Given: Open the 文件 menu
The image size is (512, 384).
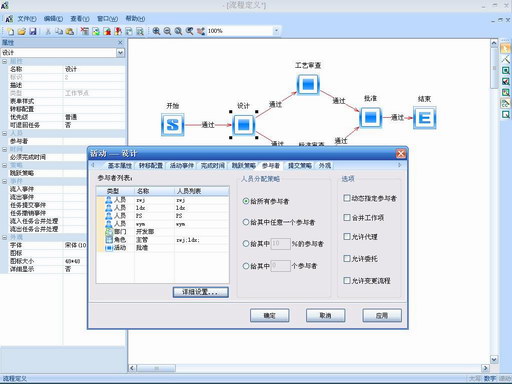Looking at the screenshot, I should 27,19.
